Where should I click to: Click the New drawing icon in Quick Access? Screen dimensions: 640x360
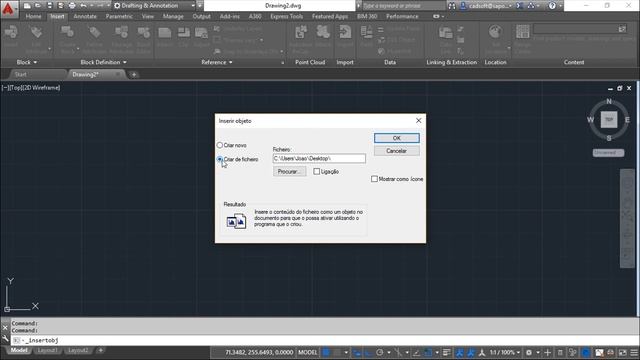coord(27,6)
